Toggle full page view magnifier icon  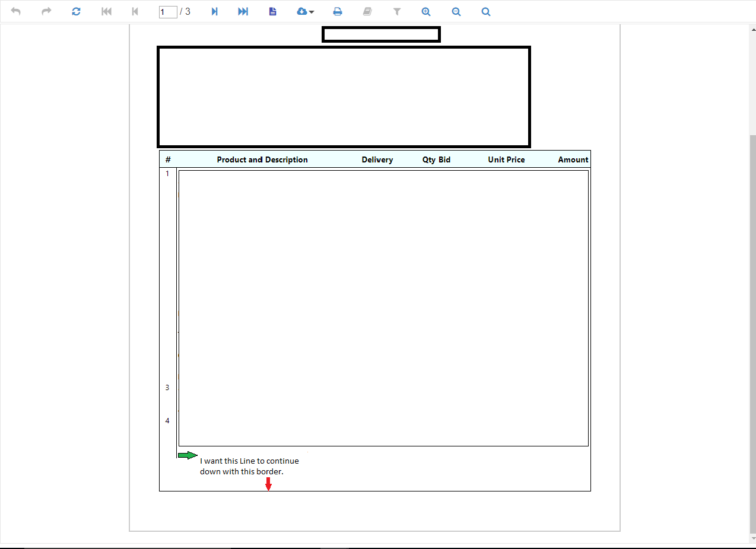click(x=486, y=12)
